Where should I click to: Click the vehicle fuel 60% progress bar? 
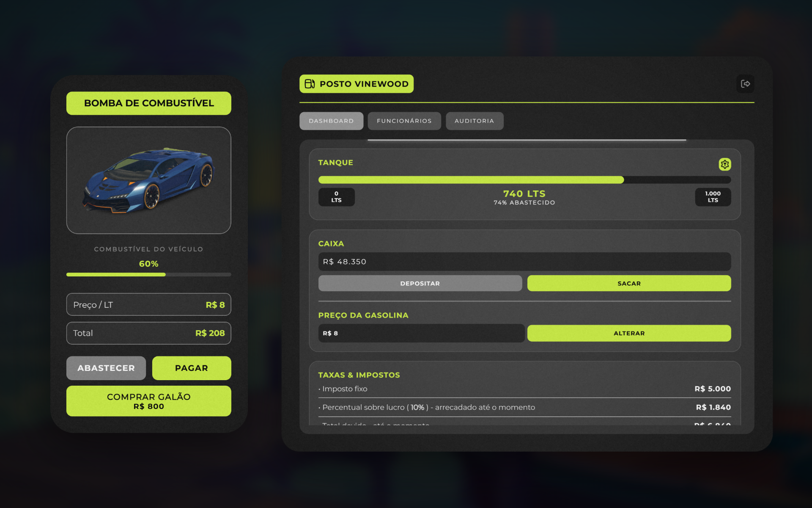click(149, 275)
